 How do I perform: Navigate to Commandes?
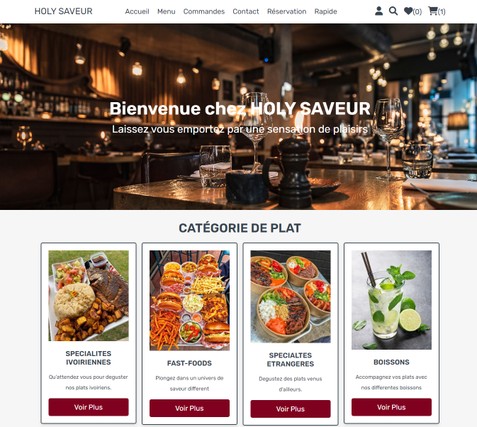click(204, 11)
